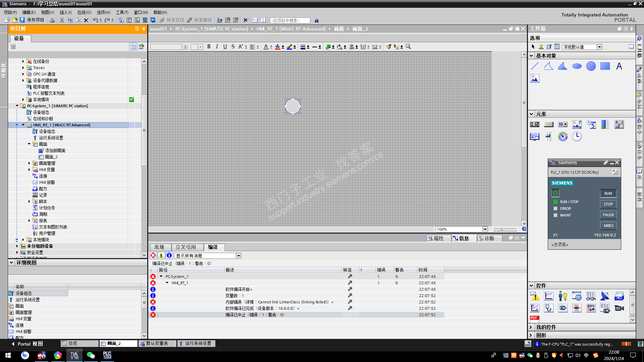Pick the Bar element icon

click(605, 124)
